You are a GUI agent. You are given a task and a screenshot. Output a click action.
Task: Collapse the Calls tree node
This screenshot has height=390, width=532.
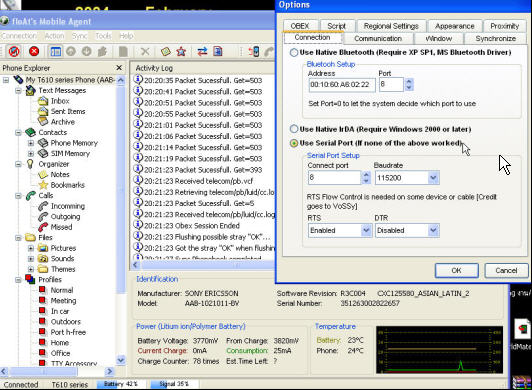[x=18, y=196]
